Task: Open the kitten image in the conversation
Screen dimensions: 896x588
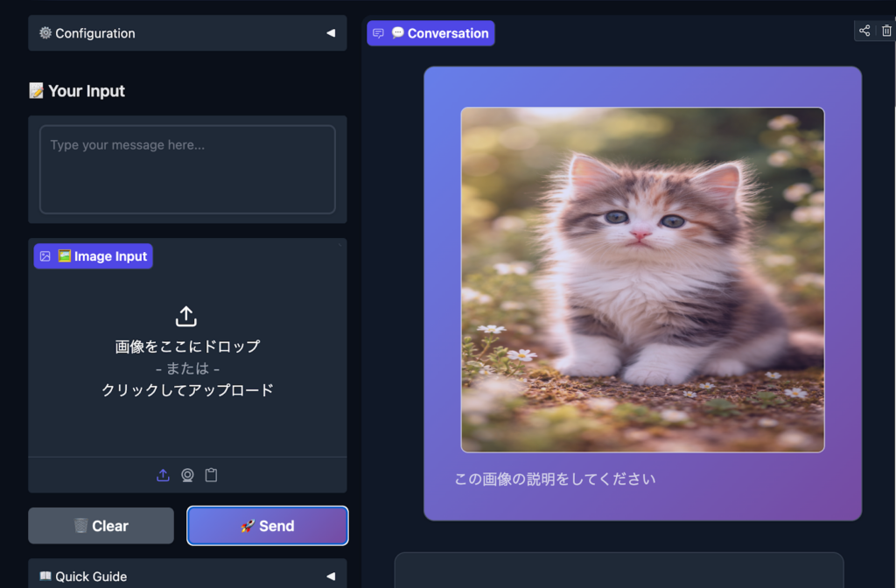Action: click(642, 278)
